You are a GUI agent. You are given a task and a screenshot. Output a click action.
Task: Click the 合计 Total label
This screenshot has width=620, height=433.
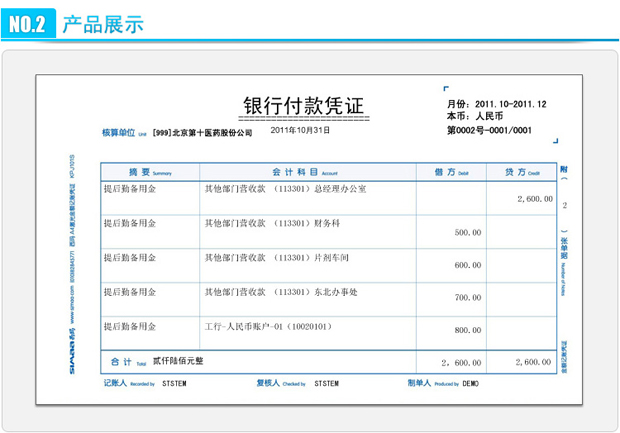point(128,362)
